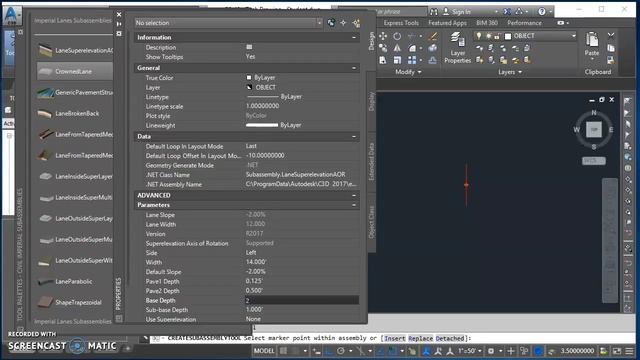Viewport: 640px width, 360px height.
Task: Select the Copy tool in Modify panel
Action: (x=383, y=48)
